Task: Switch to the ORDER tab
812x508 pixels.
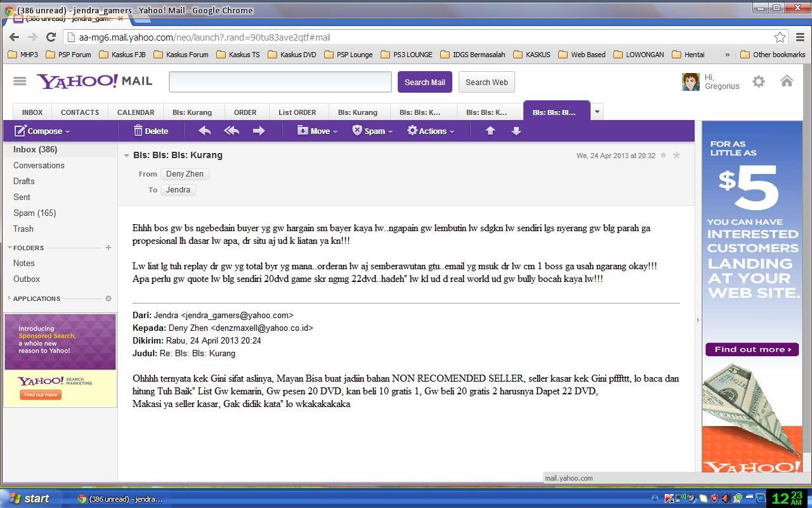Action: (x=245, y=112)
